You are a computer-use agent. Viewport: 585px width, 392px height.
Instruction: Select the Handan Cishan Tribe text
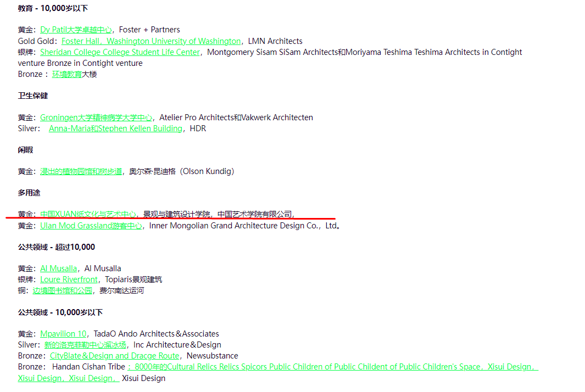(88, 367)
